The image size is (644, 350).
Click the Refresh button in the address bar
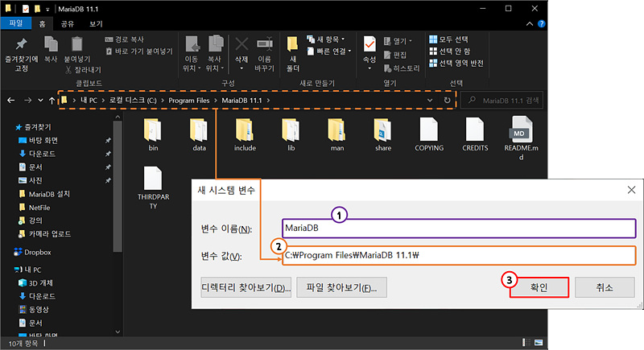point(447,100)
